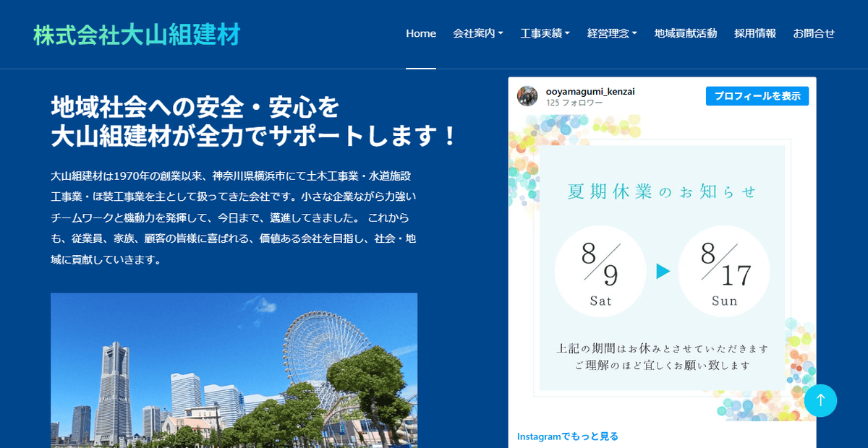Click the circular scroll-to-top arrow

click(821, 400)
